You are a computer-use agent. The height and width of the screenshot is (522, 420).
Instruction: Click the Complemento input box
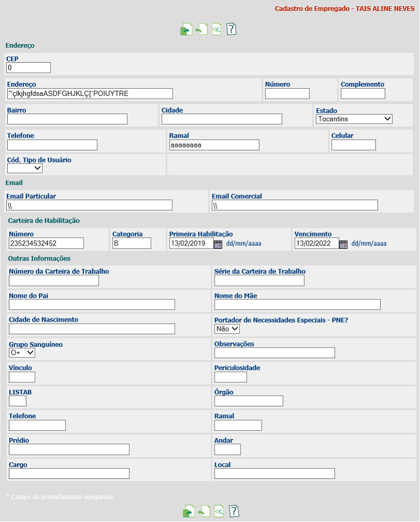[x=363, y=93]
